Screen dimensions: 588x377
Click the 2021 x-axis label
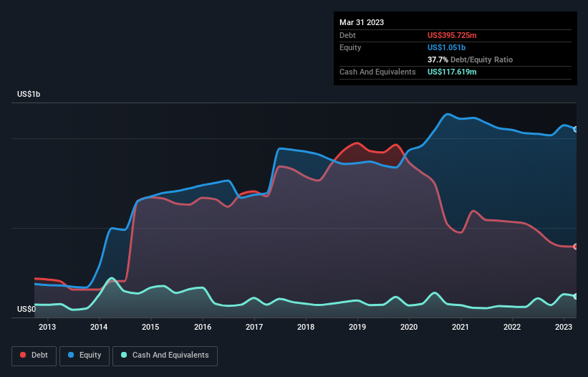point(461,327)
